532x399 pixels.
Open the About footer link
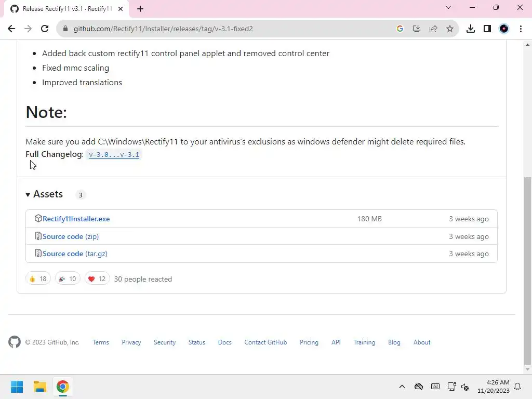pos(422,342)
